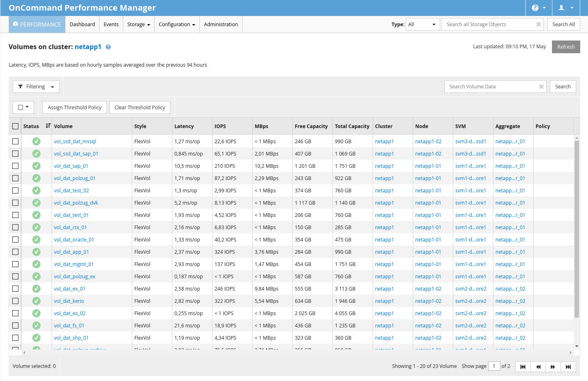This screenshot has height=381, width=588.
Task: Click the status icon of vol_dat_polzug_dvk
Action: (36, 203)
